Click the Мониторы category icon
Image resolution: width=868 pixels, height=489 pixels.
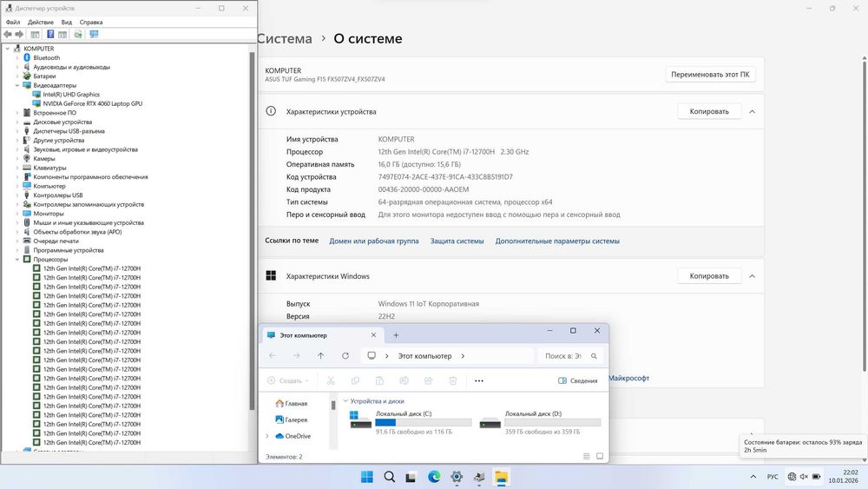point(27,213)
